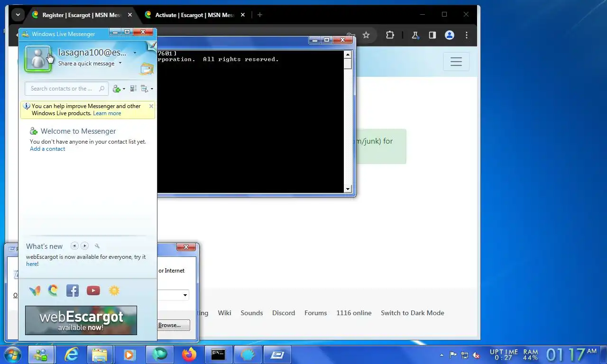Show the previous What's new item
This screenshot has height=364, width=607.
(x=74, y=246)
